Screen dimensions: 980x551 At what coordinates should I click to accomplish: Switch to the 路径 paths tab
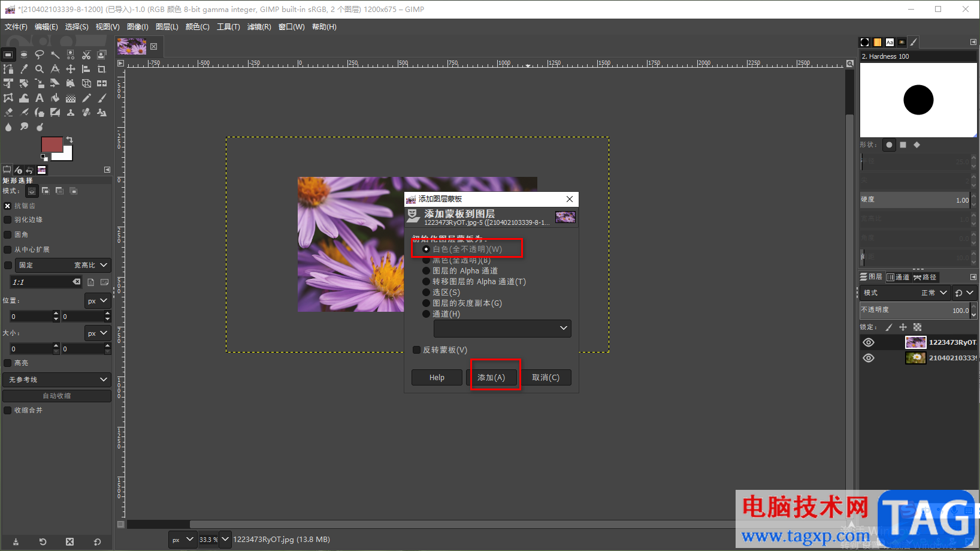(925, 277)
